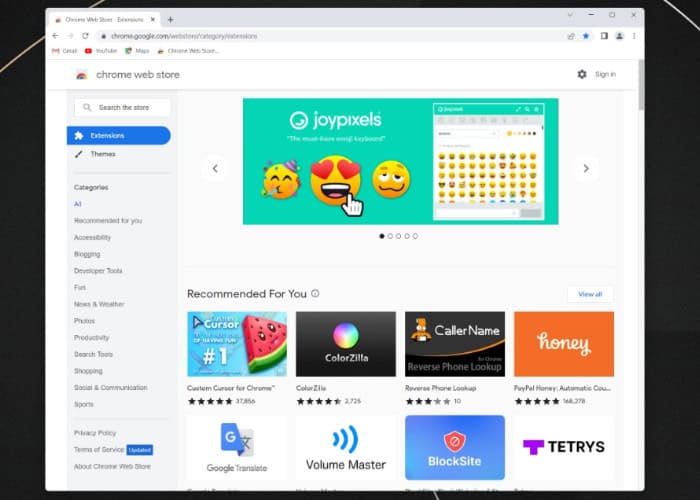Select the Productivity category
700x500 pixels.
92,338
